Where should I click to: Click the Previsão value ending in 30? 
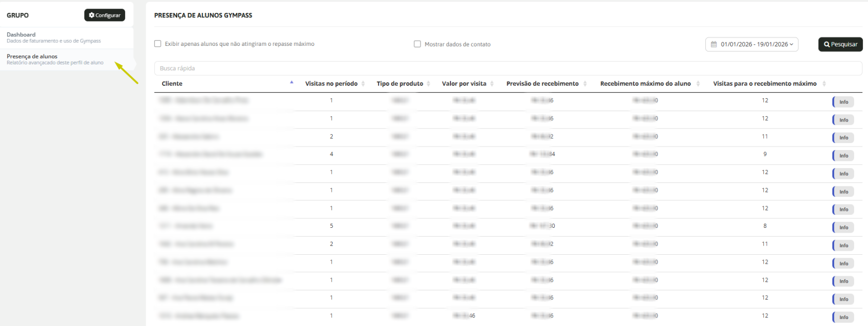point(543,226)
